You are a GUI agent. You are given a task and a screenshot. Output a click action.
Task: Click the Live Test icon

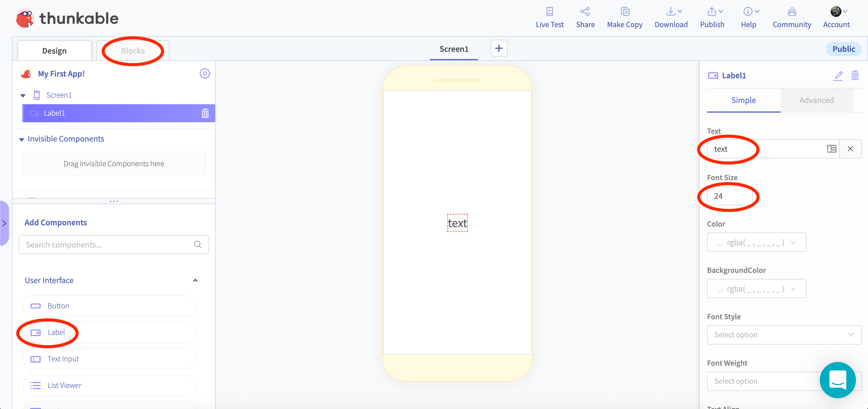[x=549, y=12]
